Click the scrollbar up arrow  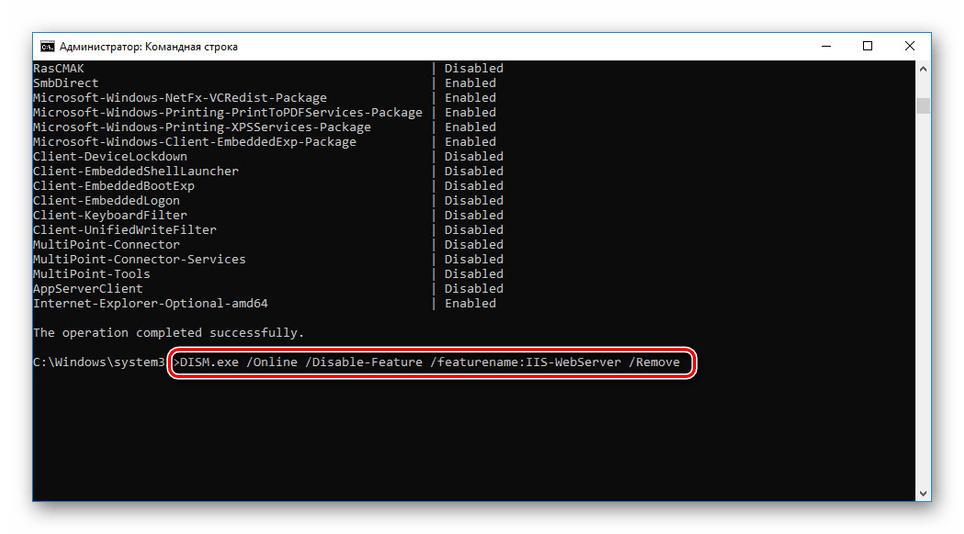(924, 69)
